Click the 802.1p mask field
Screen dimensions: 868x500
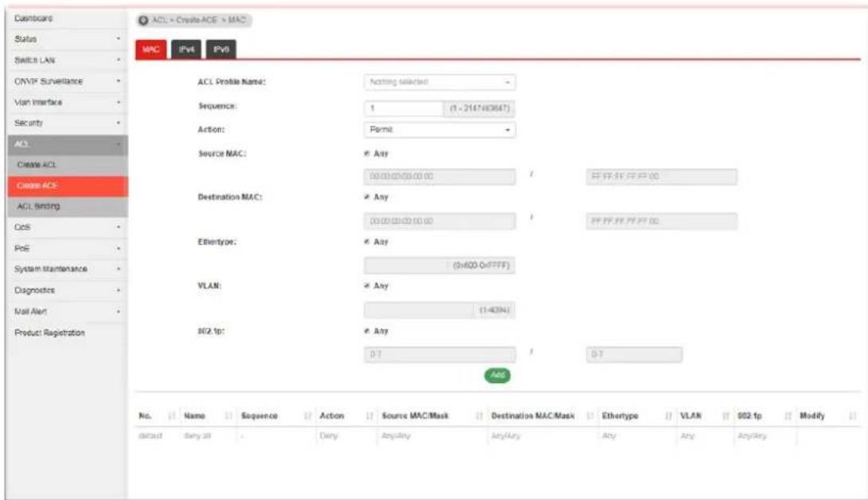[x=634, y=354]
